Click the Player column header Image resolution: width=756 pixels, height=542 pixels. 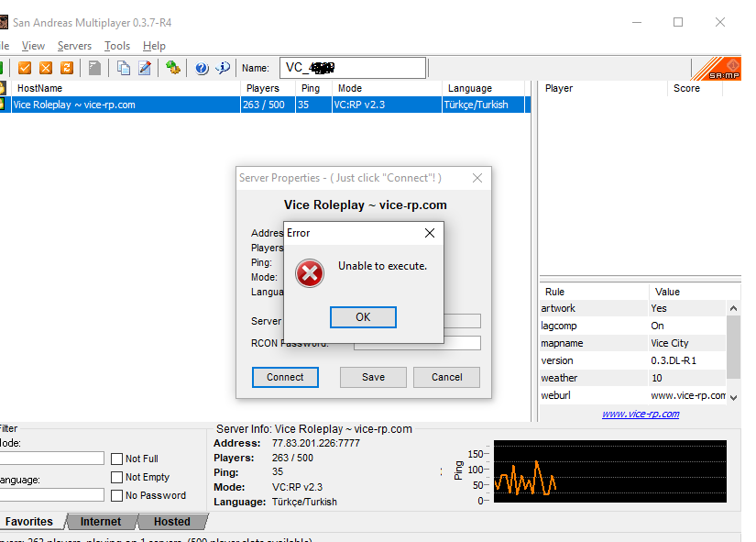(604, 88)
